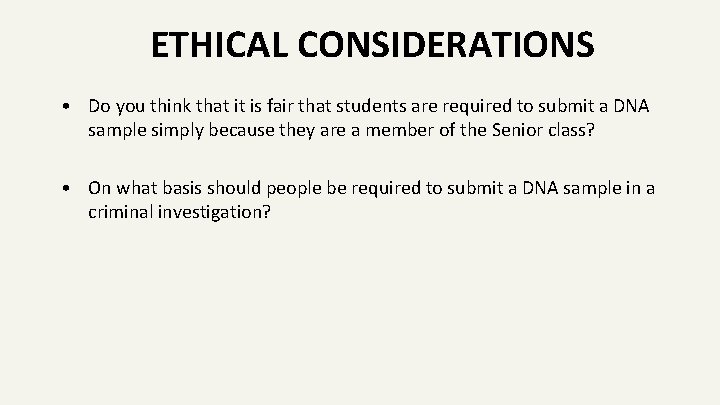720x405 pixels.
Task: Click the word ETHICAL in the title
Action: (x=219, y=45)
